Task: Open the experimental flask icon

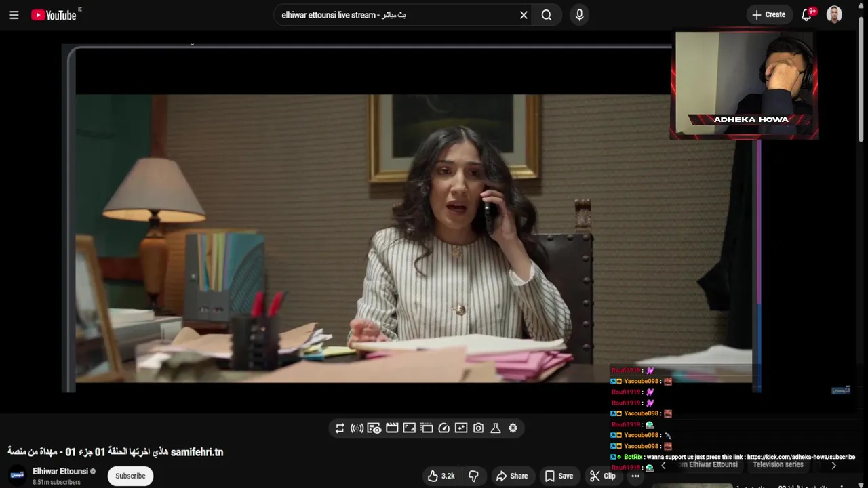Action: (496, 428)
